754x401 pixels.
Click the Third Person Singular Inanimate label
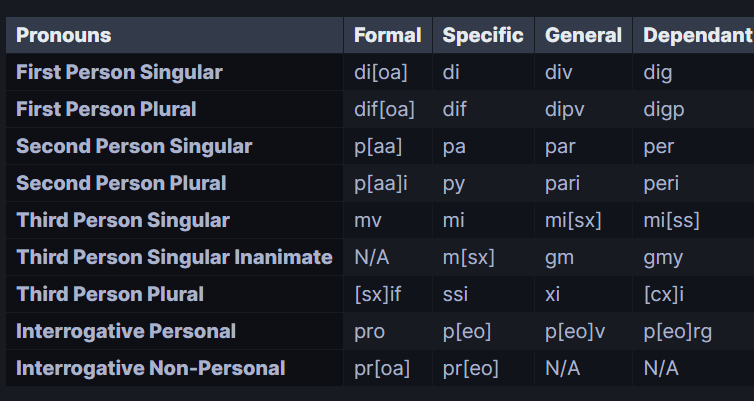[x=174, y=257]
